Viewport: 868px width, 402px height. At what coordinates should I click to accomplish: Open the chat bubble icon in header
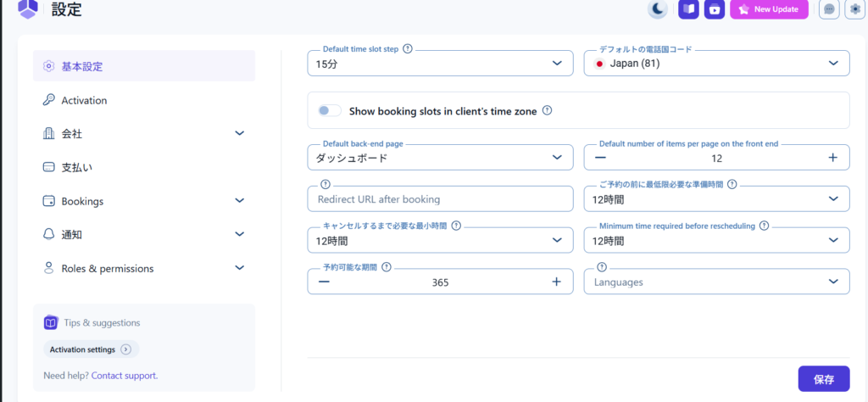point(829,9)
